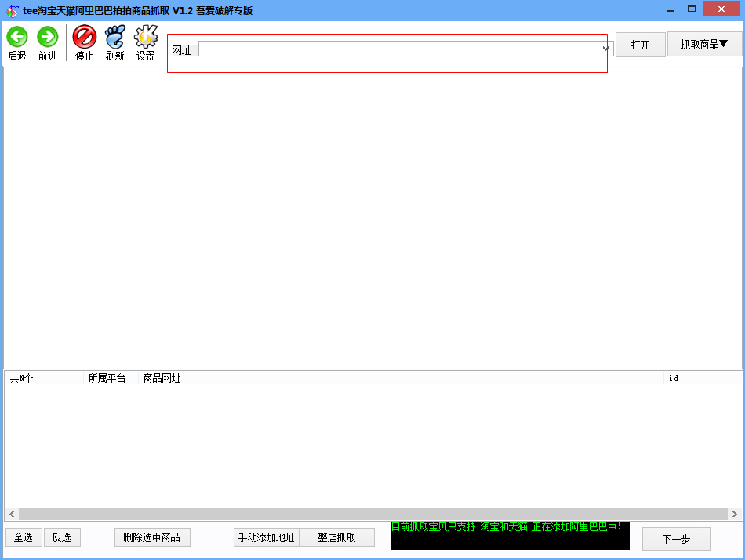
Task: Click the horizontal scrollbar left arrow
Action: point(12,514)
